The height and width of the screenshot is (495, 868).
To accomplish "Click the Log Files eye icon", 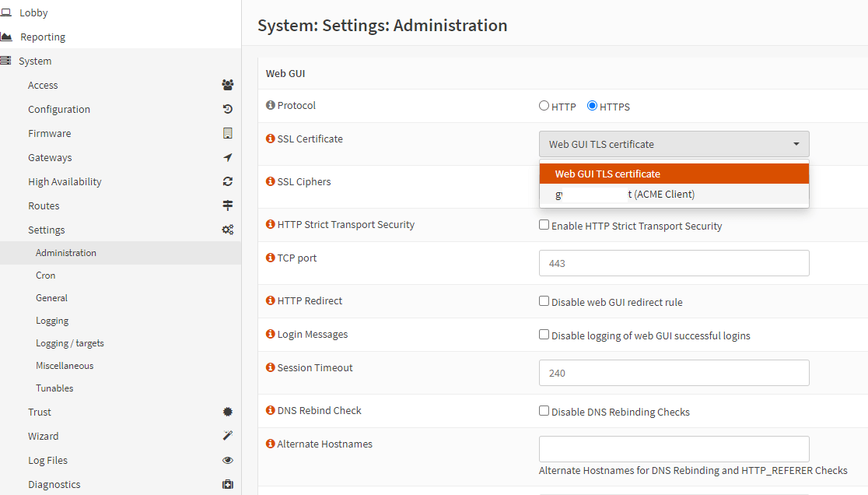I will (227, 461).
